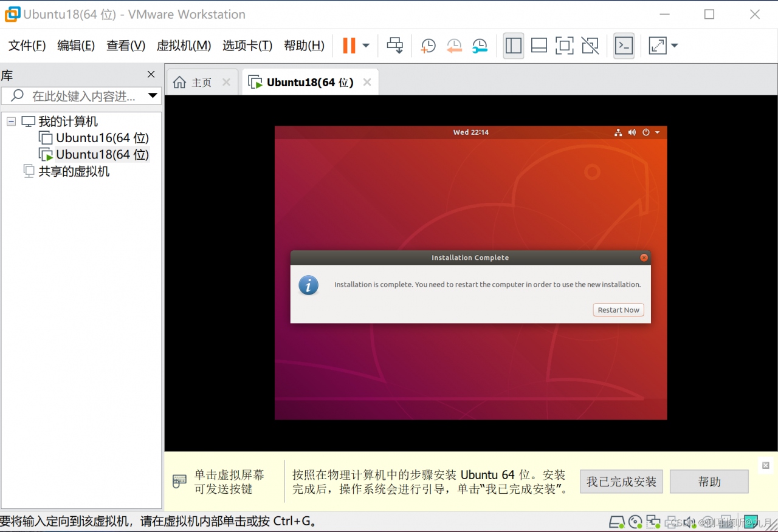Dismiss the yellow install hint bar
Screen dimensions: 778x532
tap(766, 465)
